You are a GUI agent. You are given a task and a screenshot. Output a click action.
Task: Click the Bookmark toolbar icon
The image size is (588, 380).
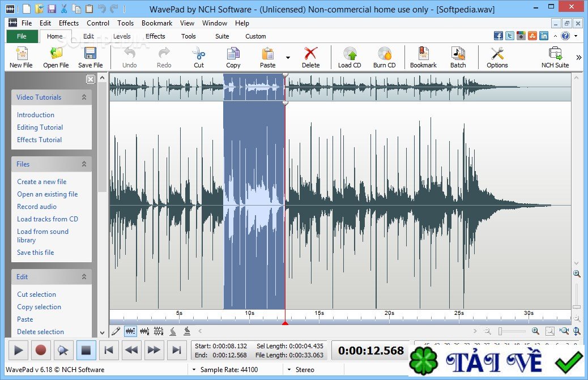pyautogui.click(x=423, y=54)
